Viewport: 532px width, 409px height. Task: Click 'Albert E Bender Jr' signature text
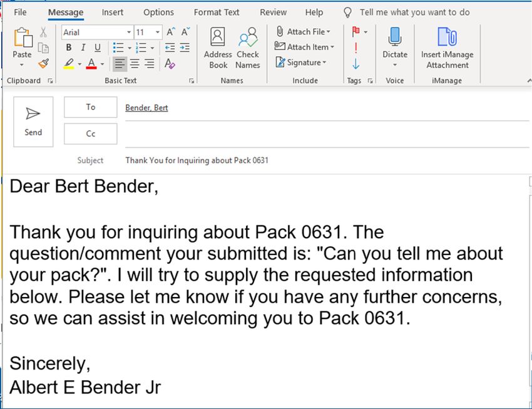[x=85, y=387]
